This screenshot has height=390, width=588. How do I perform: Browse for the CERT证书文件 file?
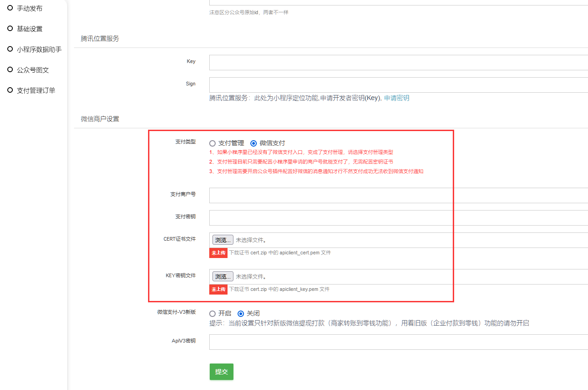coord(223,240)
